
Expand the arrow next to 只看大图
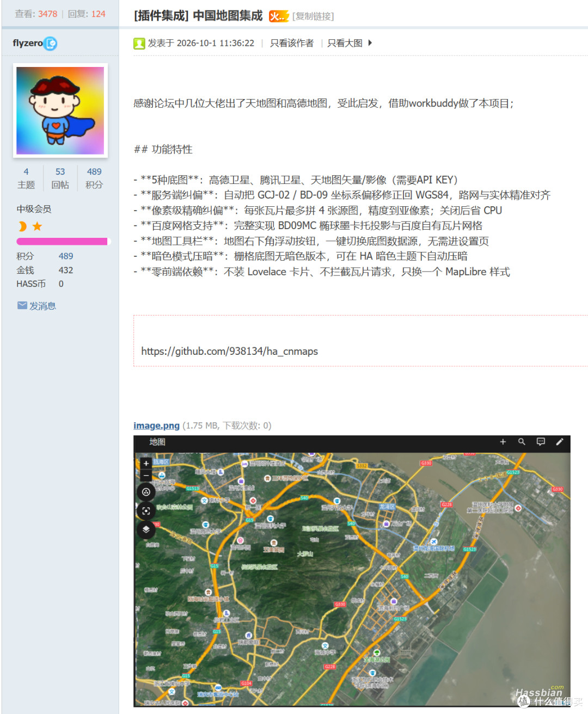click(x=370, y=43)
